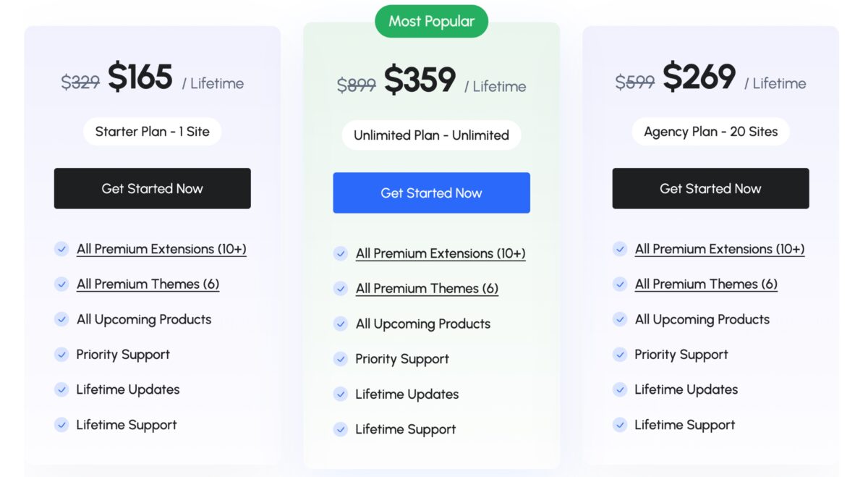The image size is (868, 477).
Task: Open Unlimited plan All Premium Themes link
Action: [427, 288]
